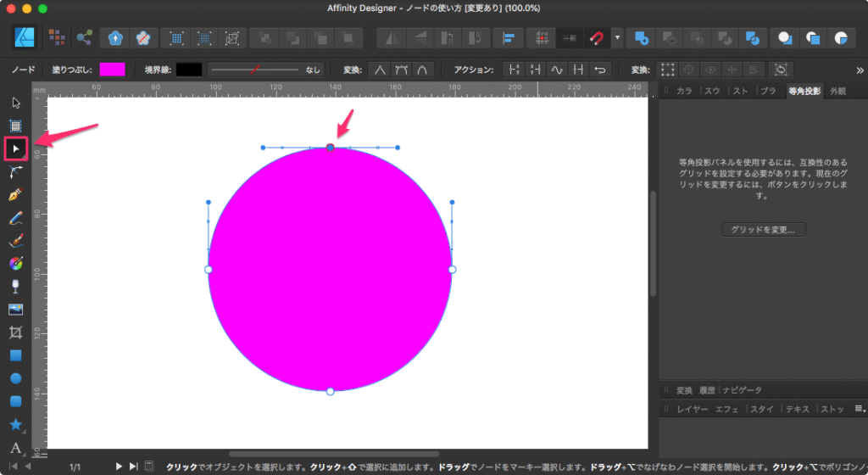868x475 pixels.
Task: Select the Star shape tool
Action: coord(15,424)
